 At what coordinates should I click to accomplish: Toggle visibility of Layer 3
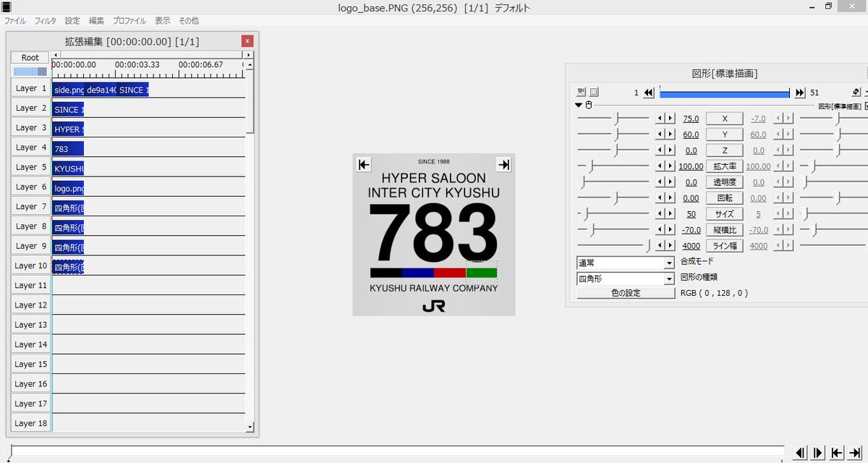point(31,127)
